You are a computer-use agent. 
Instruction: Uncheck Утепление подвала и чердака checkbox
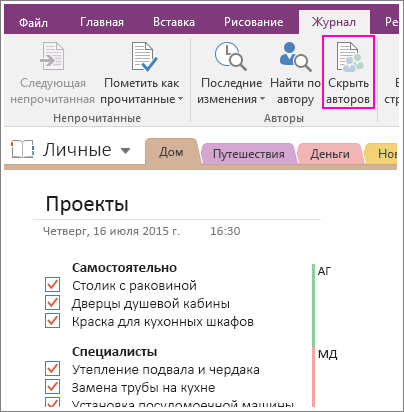53,369
